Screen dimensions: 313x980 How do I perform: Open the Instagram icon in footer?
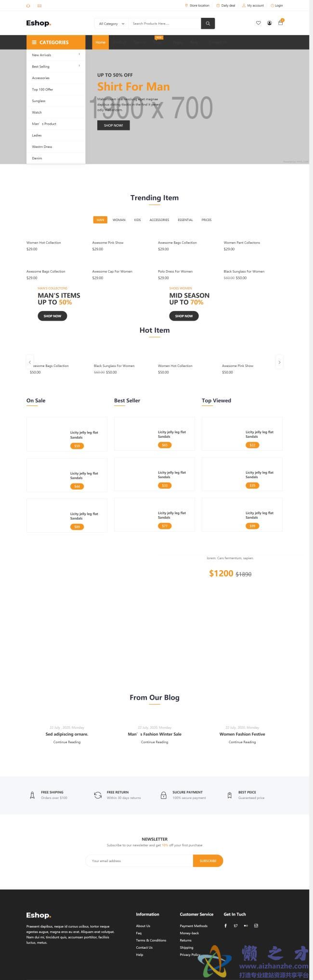256,926
